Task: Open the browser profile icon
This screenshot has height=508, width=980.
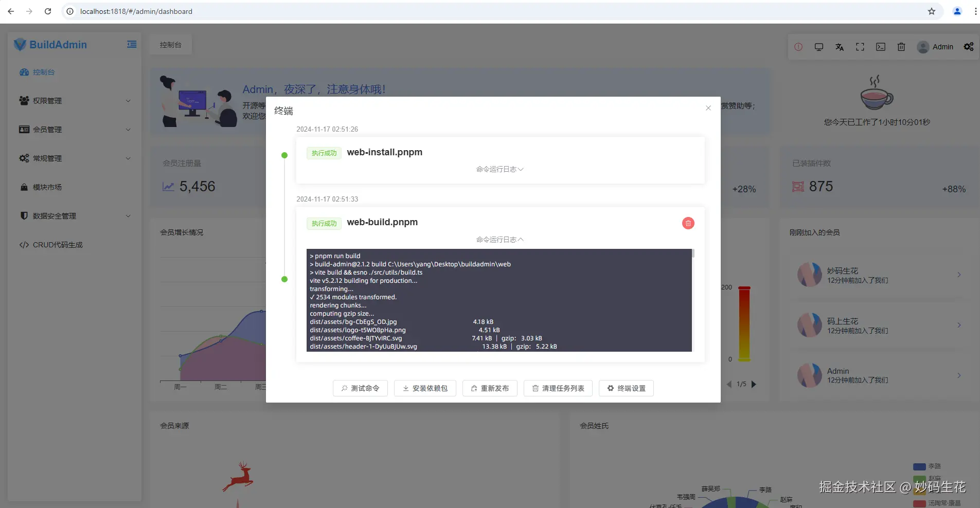Action: [957, 11]
